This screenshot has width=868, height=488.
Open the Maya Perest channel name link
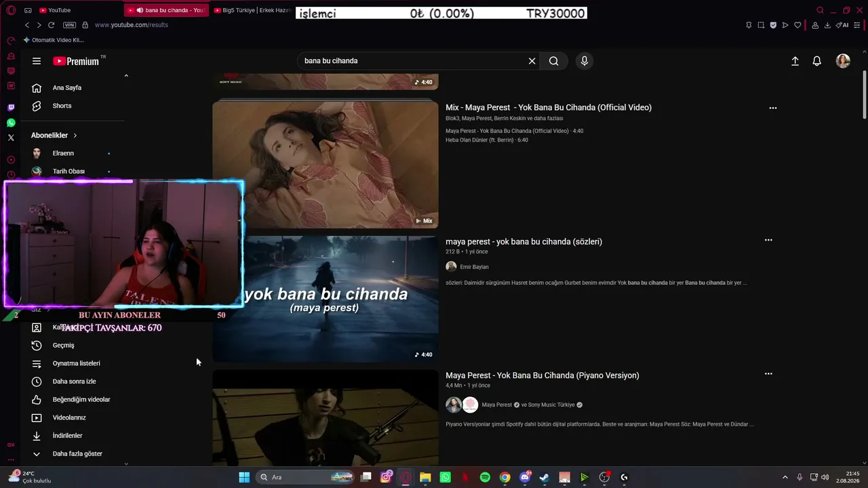(x=496, y=405)
